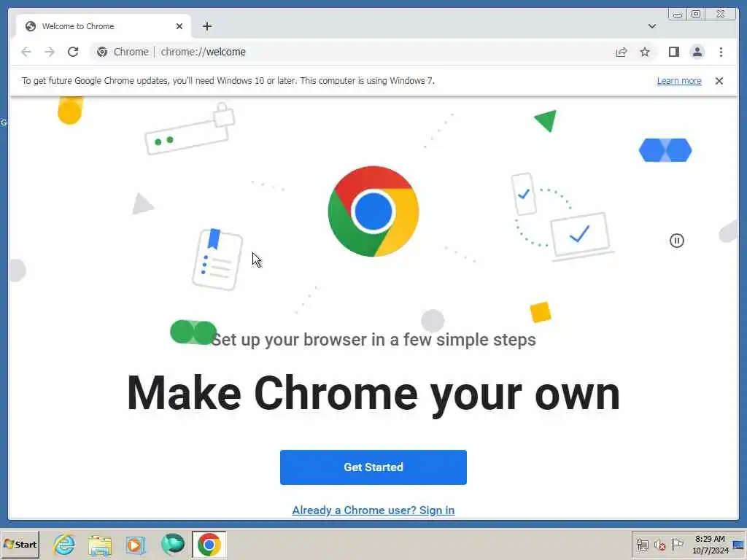Close the Chrome window
This screenshot has height=560, width=747.
pos(721,15)
